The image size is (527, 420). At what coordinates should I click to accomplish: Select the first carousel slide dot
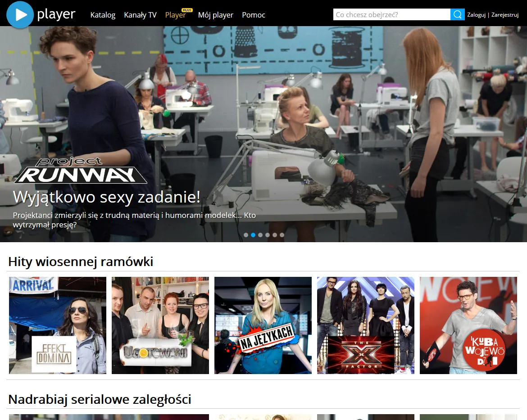tap(246, 235)
